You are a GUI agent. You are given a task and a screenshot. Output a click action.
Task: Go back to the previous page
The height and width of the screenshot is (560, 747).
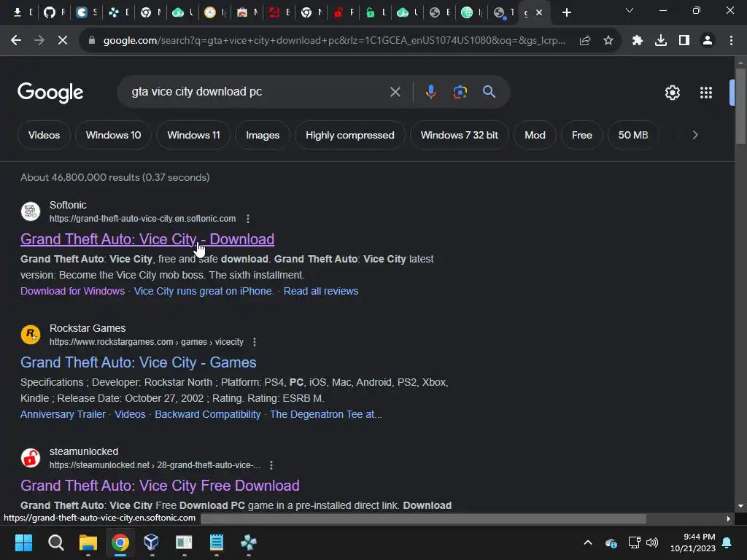16,41
